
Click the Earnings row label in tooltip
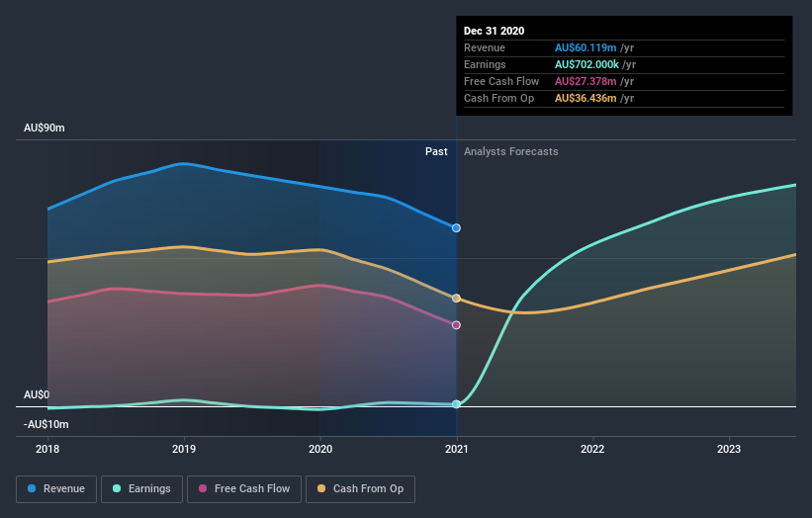tap(485, 64)
